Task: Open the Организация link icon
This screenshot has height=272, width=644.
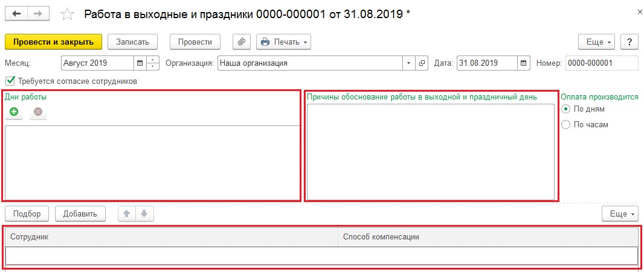Action: (422, 63)
